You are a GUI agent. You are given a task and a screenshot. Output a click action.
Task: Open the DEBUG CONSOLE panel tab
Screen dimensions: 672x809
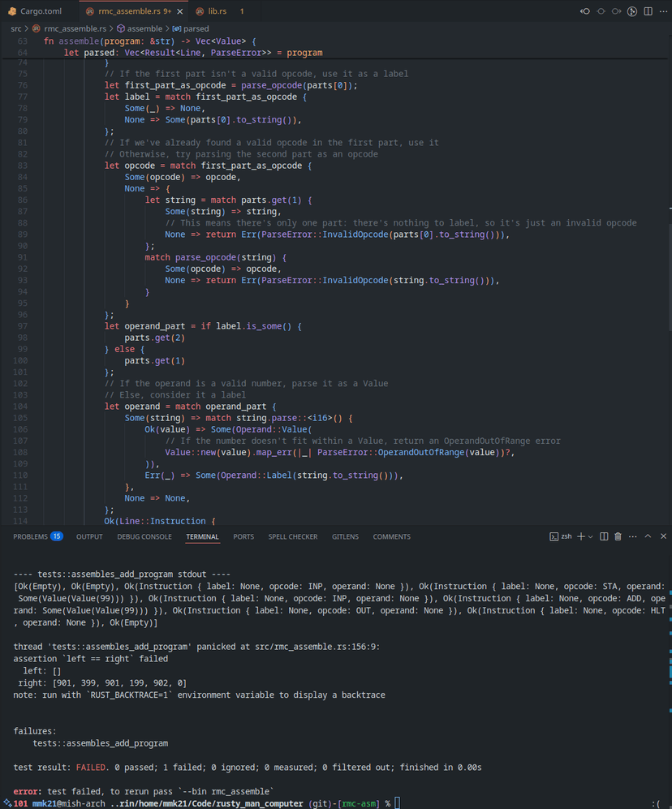(x=144, y=536)
